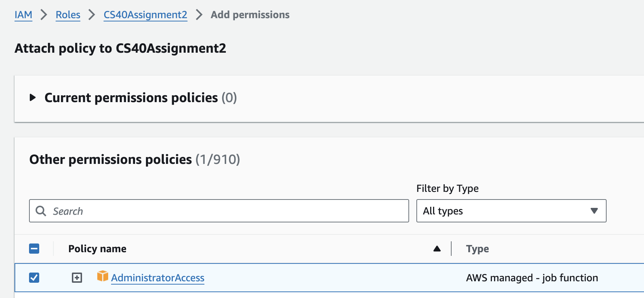
Task: Open the AdministratorAccess policy link
Action: pos(158,278)
